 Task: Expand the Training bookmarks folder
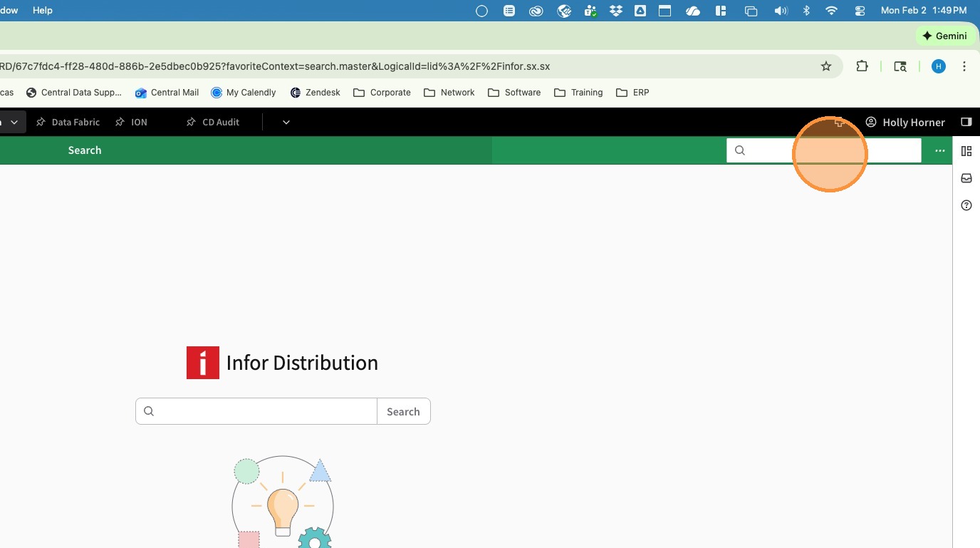(x=578, y=93)
